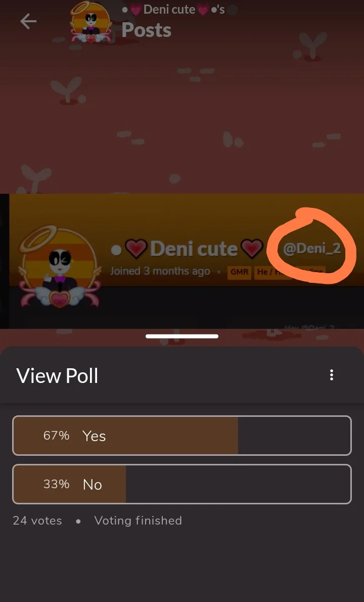Tap the Deni cute display name in banner
This screenshot has width=364, height=602.
coord(194,249)
